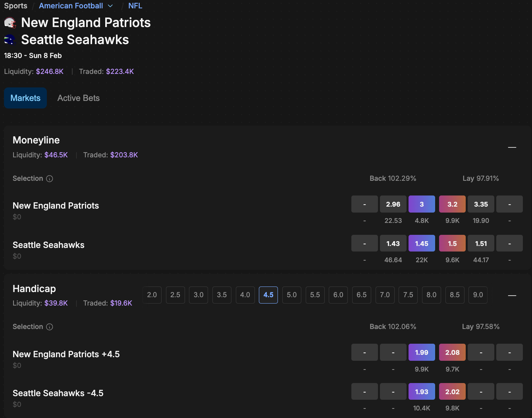Collapse the Handicap market section
Screen dimensions: 532x418
coord(512,296)
